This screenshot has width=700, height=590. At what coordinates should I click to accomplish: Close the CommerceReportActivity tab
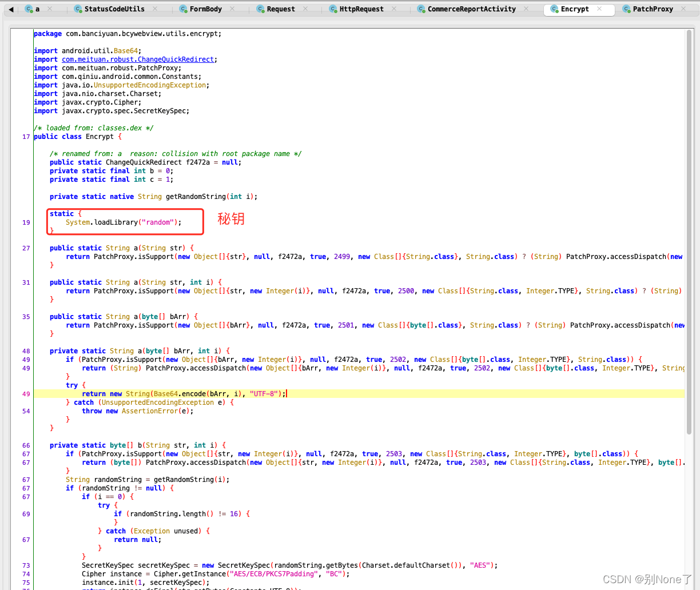[527, 9]
